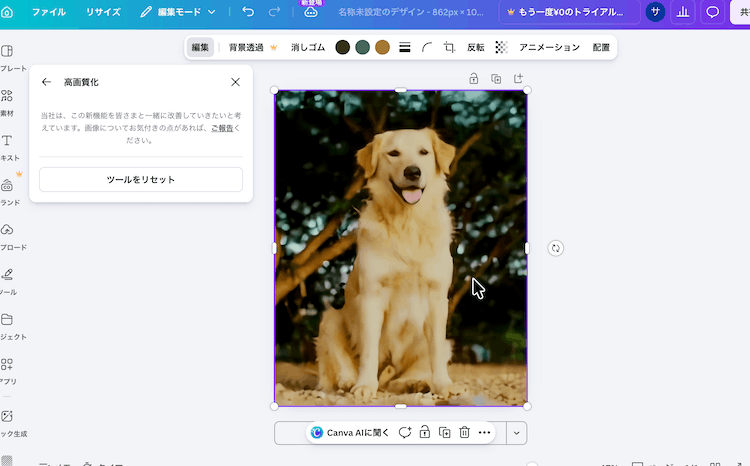Click the cloud save status icon

[x=311, y=12]
